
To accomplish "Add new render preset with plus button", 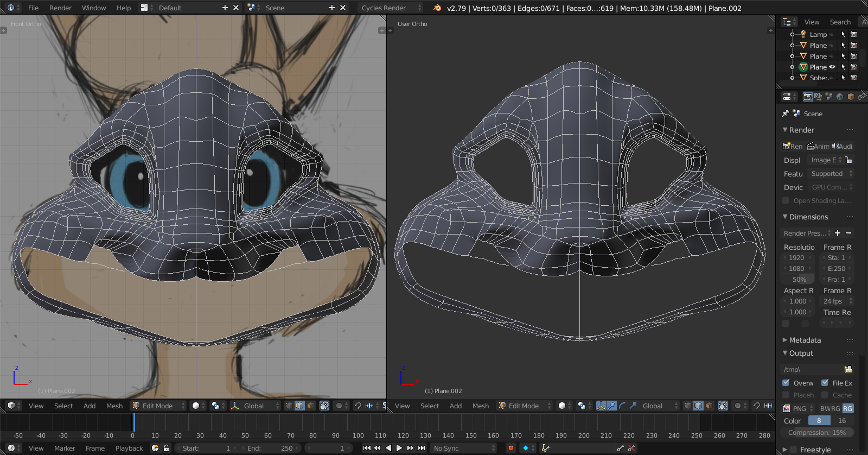I will [x=838, y=233].
